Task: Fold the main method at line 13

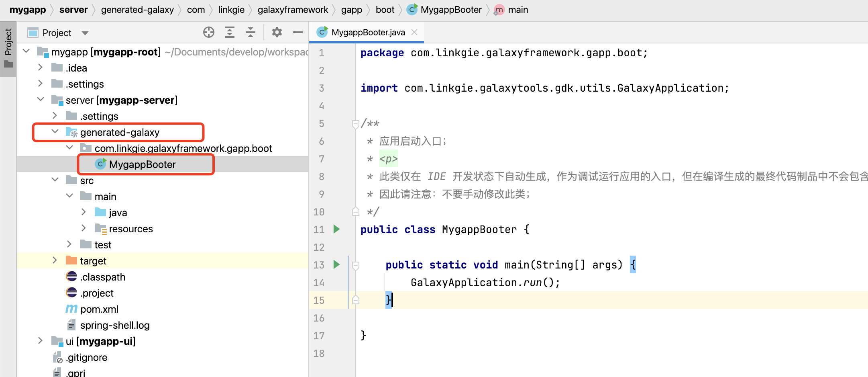Action: pos(355,265)
